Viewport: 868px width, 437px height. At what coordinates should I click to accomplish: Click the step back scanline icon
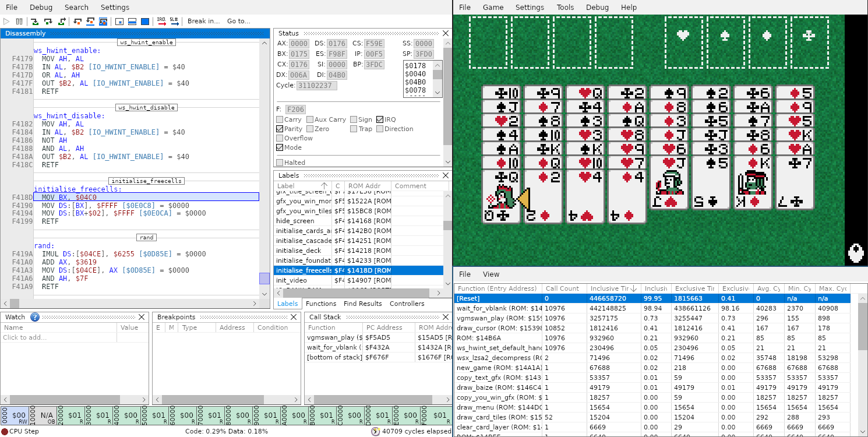90,22
